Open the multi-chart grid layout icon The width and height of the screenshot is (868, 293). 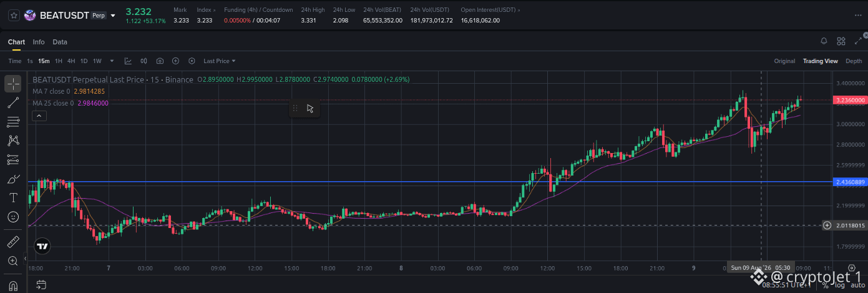(841, 41)
